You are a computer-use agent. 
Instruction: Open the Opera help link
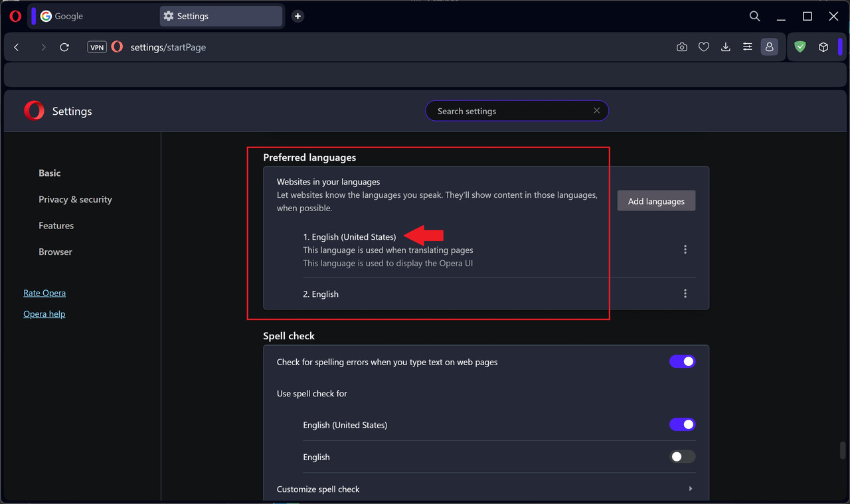(x=44, y=314)
